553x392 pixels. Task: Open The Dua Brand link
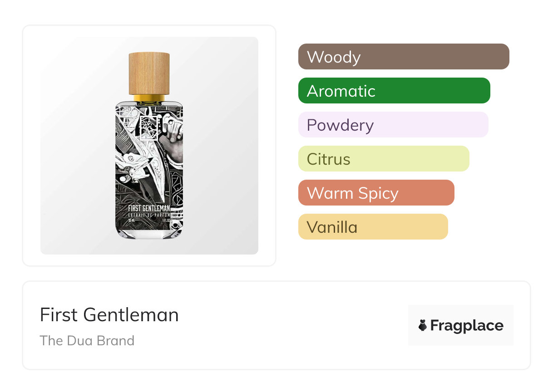click(87, 341)
